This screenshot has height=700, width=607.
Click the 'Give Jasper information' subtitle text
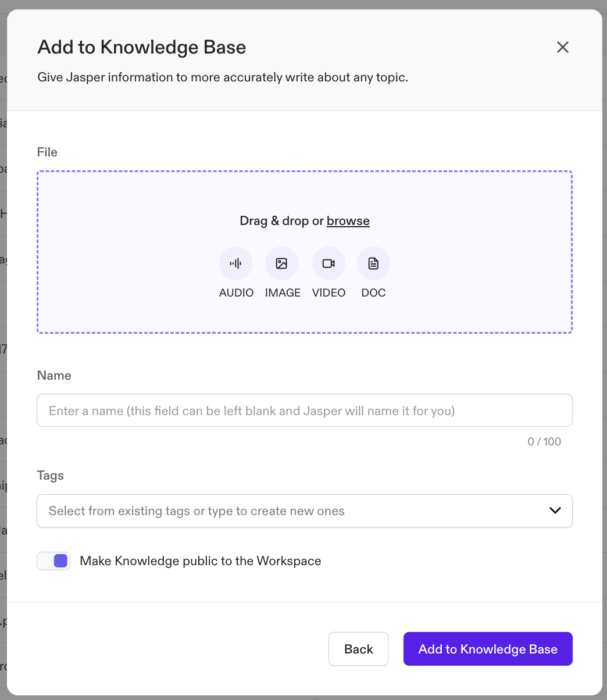click(223, 77)
